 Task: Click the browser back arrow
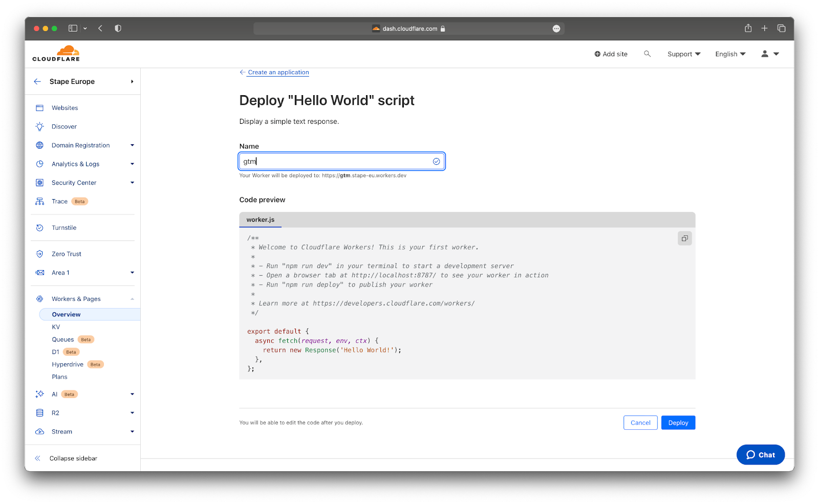[x=100, y=28]
